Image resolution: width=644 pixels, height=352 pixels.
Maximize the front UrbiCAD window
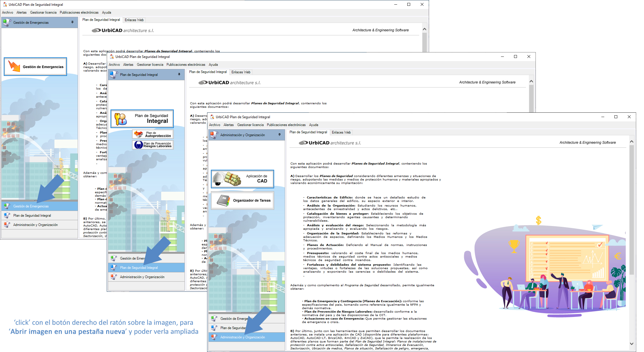616,117
